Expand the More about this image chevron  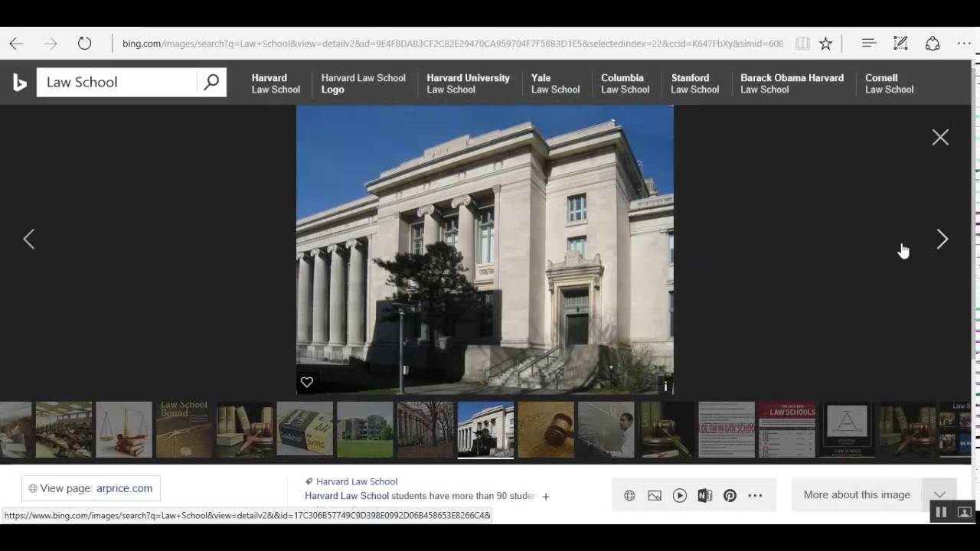[939, 495]
